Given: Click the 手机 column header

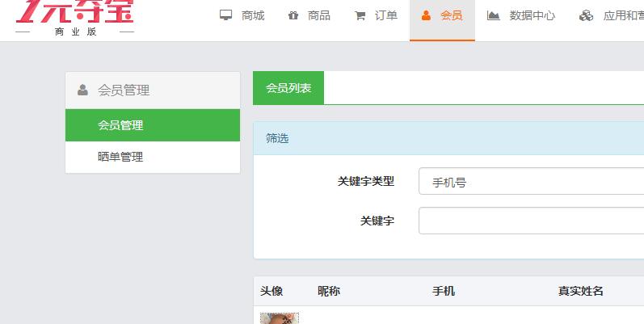Looking at the screenshot, I should pos(444,291).
